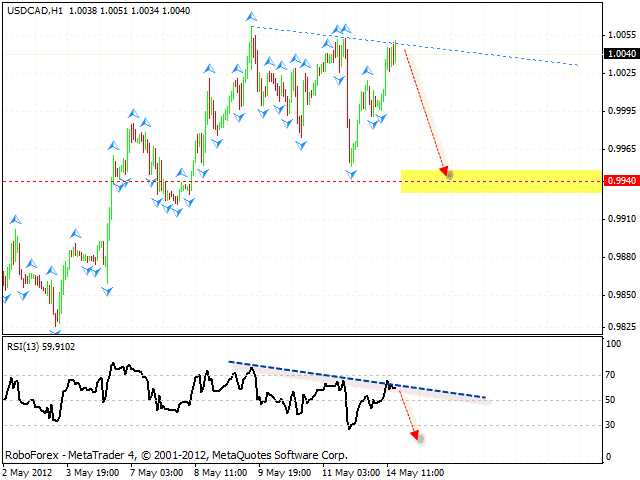Click the red 0.9940 price level tag
This screenshot has height=480, width=640.
pos(618,181)
